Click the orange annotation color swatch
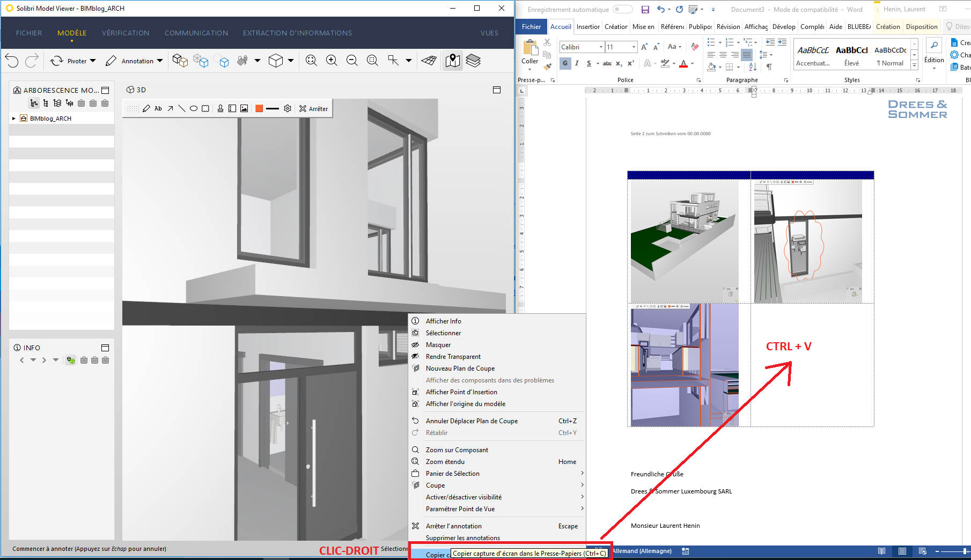Screen dimensions: 971x560 259,108
